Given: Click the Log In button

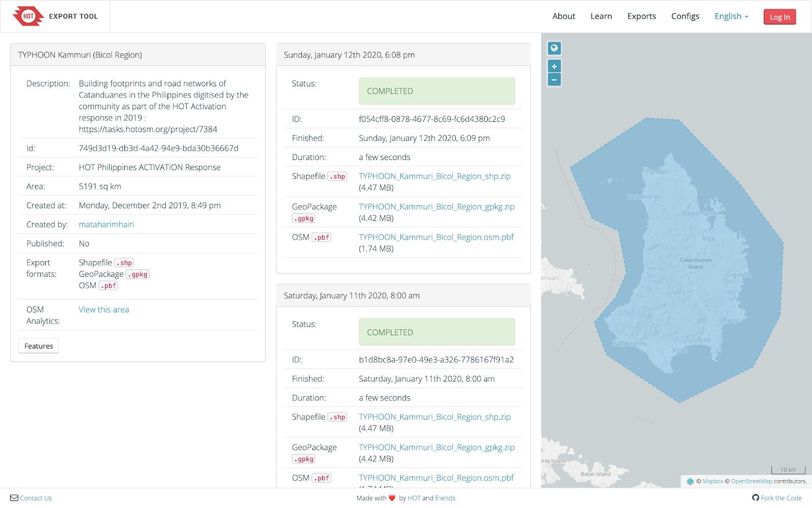Looking at the screenshot, I should (780, 17).
